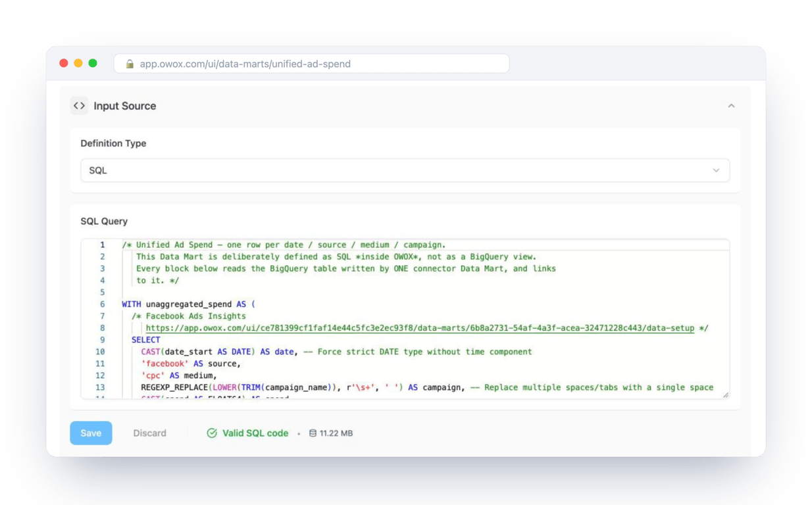Click the SQL Query heading
This screenshot has height=505, width=812.
point(104,221)
